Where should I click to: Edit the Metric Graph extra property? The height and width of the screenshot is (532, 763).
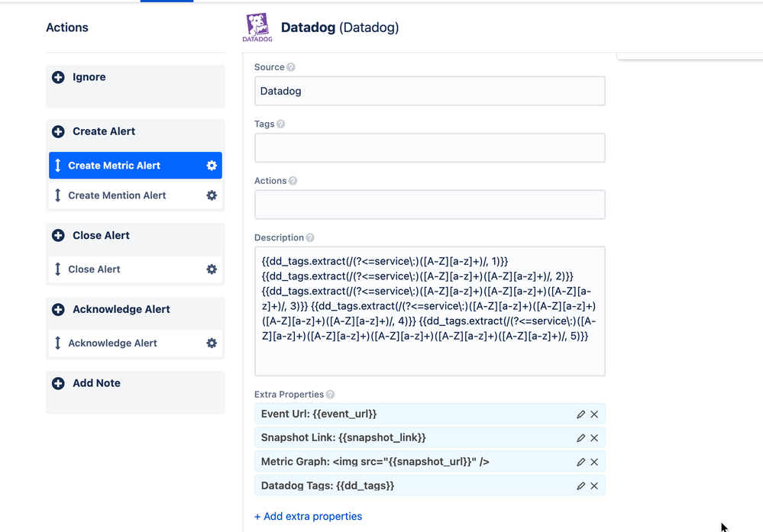(580, 462)
